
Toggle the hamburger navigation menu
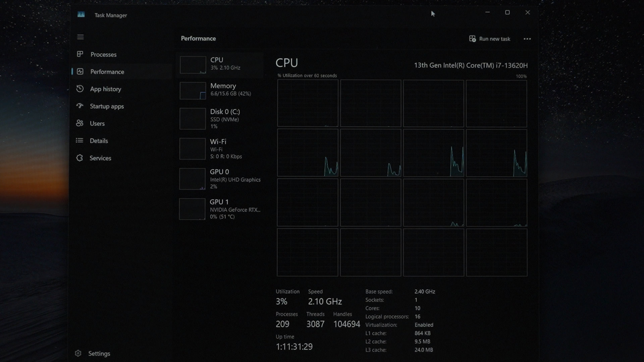80,37
